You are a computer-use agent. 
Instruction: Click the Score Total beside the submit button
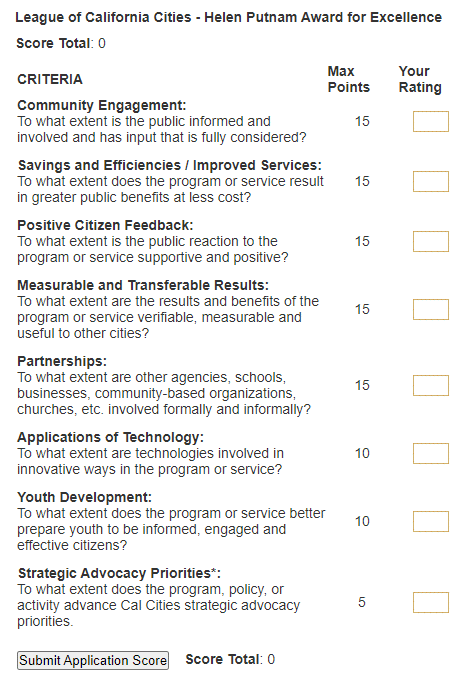coord(230,659)
